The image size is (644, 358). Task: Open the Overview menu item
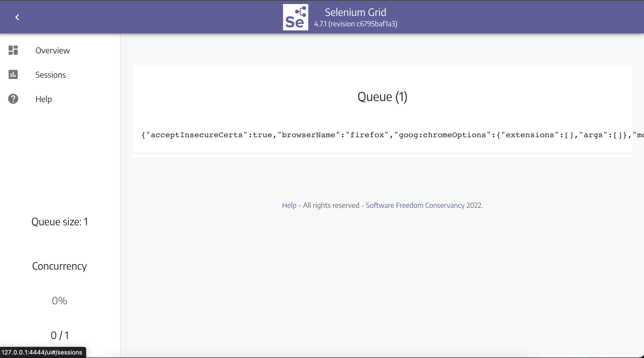click(x=52, y=50)
